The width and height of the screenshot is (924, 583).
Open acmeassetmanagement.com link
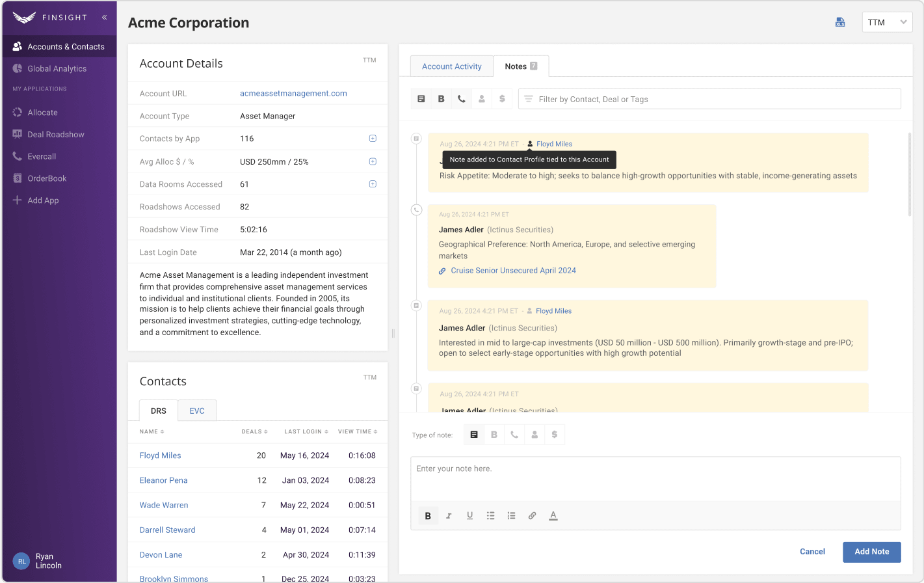[293, 93]
